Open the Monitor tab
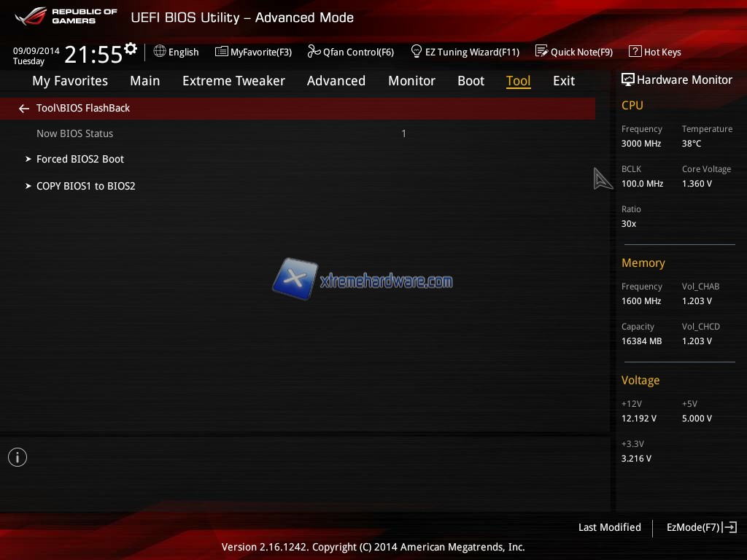747x560 pixels. point(411,81)
